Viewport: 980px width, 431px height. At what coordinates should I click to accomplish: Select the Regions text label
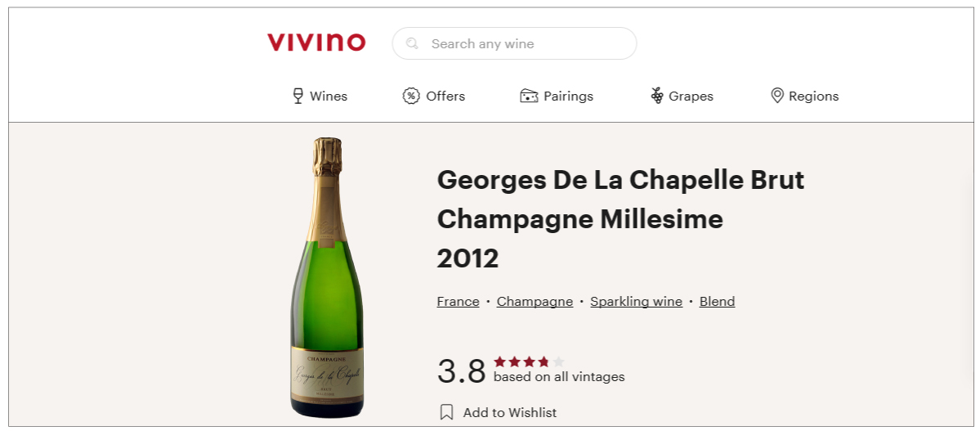pos(813,97)
